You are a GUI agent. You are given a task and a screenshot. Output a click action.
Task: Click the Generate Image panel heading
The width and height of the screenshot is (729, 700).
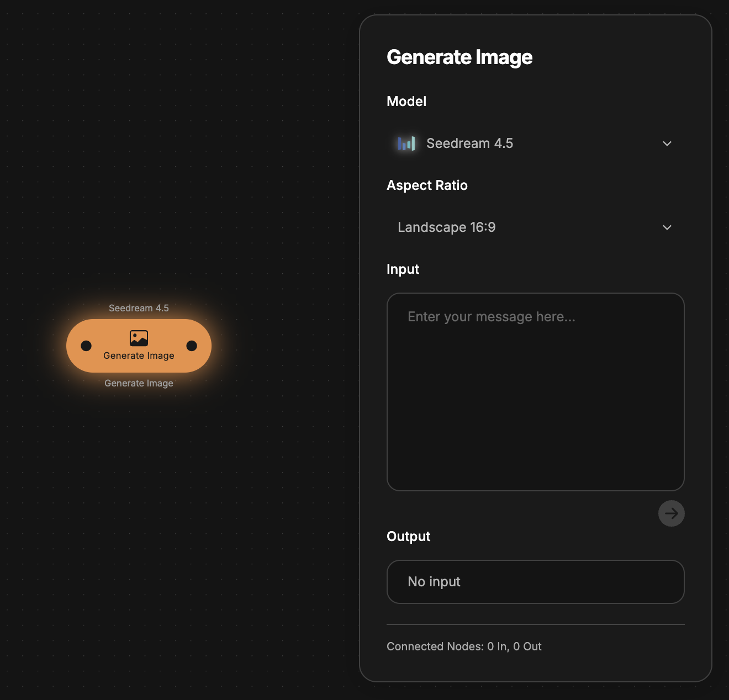point(459,57)
